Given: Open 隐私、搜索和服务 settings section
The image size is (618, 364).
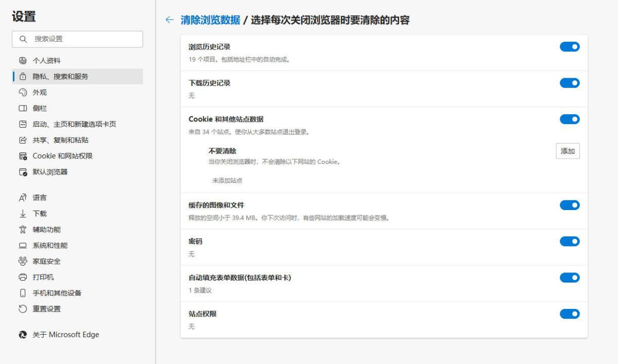Looking at the screenshot, I should pyautogui.click(x=60, y=77).
